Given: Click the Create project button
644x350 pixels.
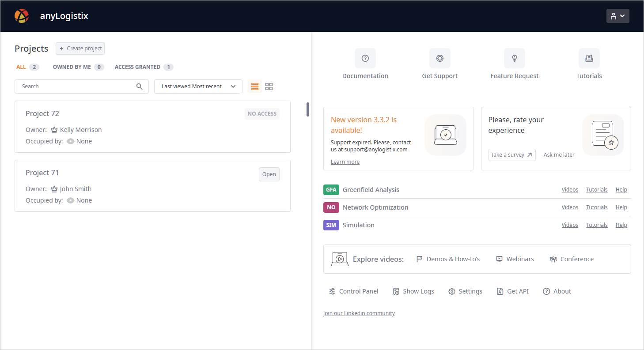Looking at the screenshot, I should pos(80,49).
